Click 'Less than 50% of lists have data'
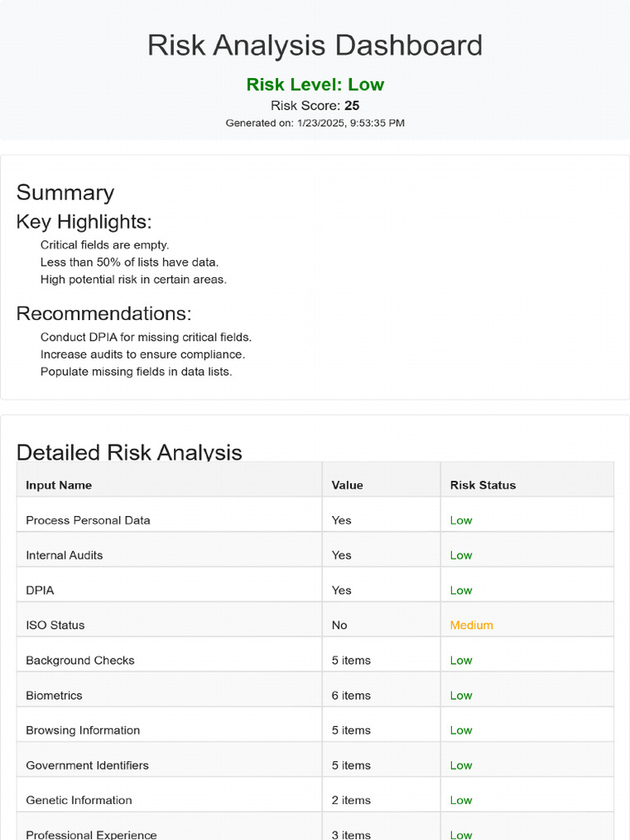 click(130, 262)
